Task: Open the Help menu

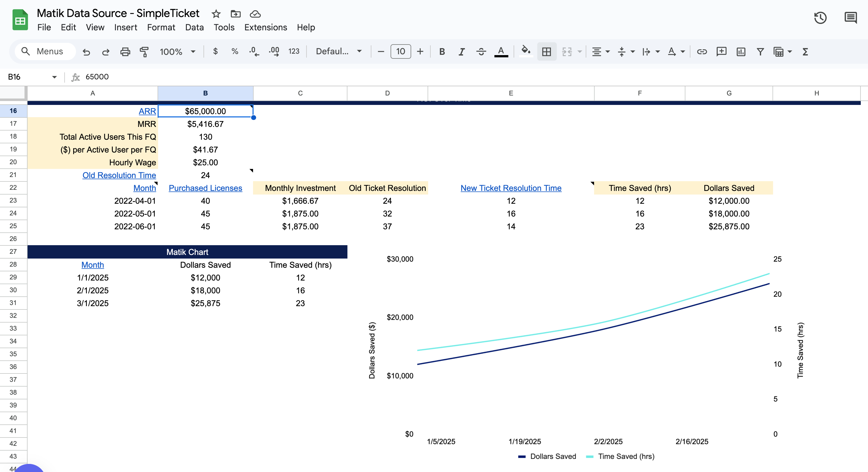Action: [x=306, y=27]
